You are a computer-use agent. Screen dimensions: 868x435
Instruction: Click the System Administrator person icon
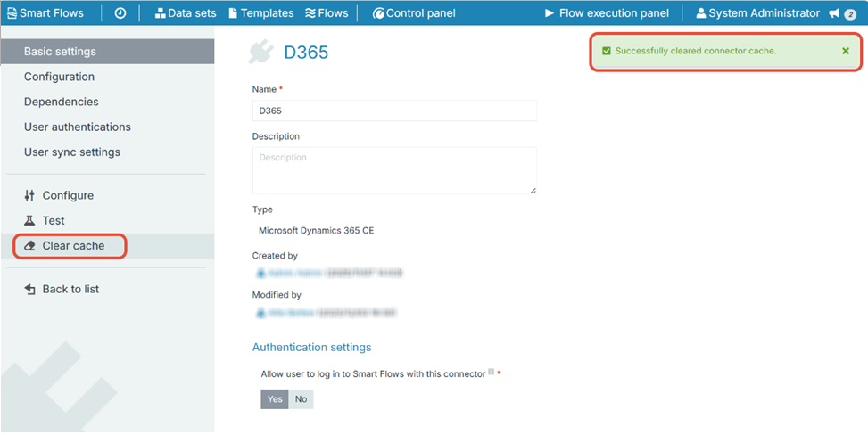pos(701,13)
